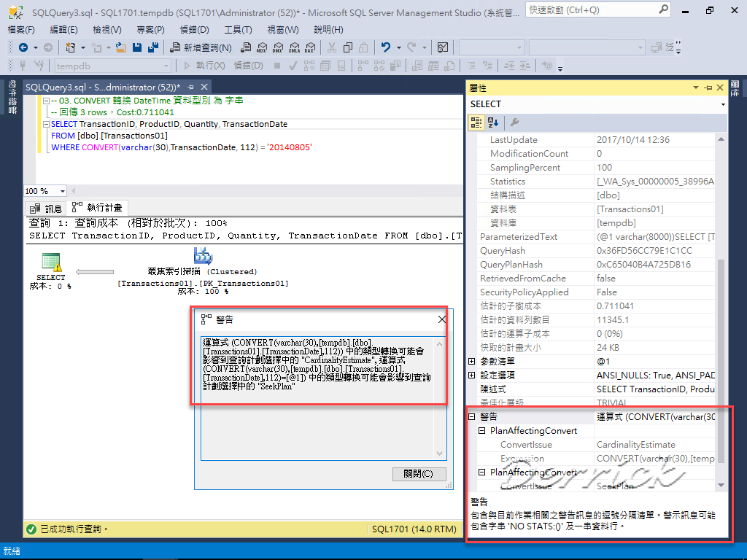747x560 pixels.
Task: Switch to the 訊息 tab
Action: point(46,207)
